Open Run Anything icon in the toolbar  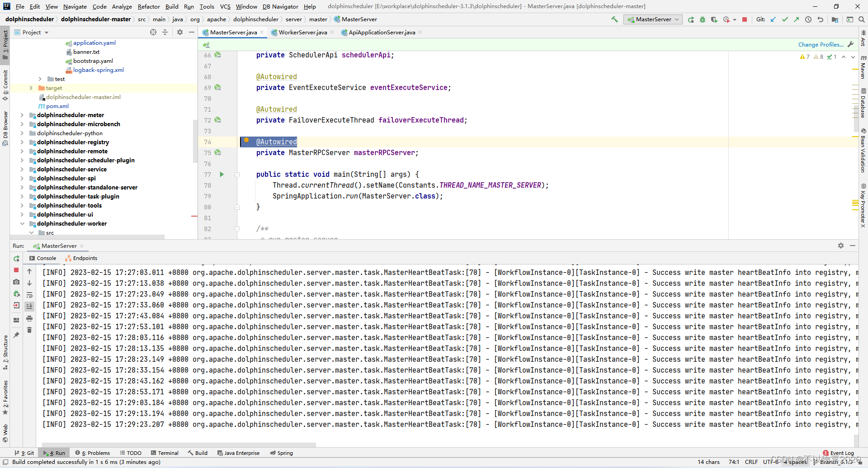(x=850, y=19)
